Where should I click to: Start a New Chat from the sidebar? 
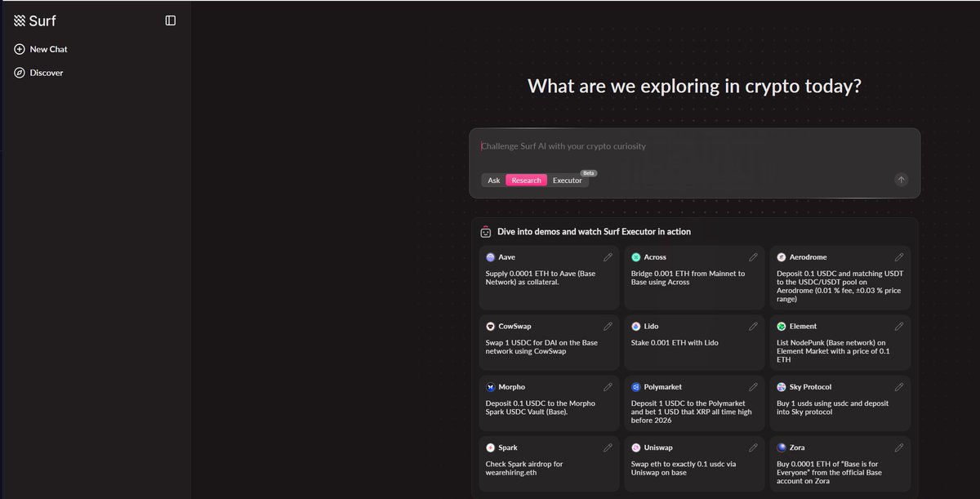(48, 49)
